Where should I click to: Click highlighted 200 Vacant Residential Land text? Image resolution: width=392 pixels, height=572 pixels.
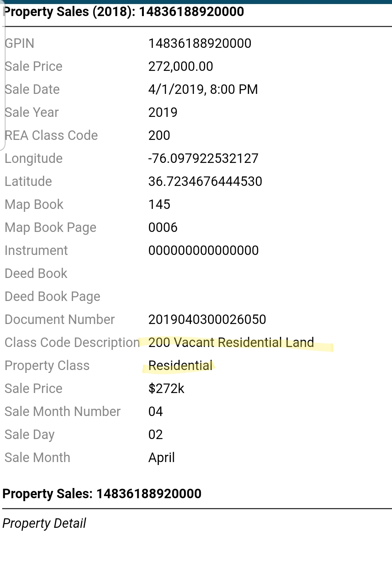[231, 343]
